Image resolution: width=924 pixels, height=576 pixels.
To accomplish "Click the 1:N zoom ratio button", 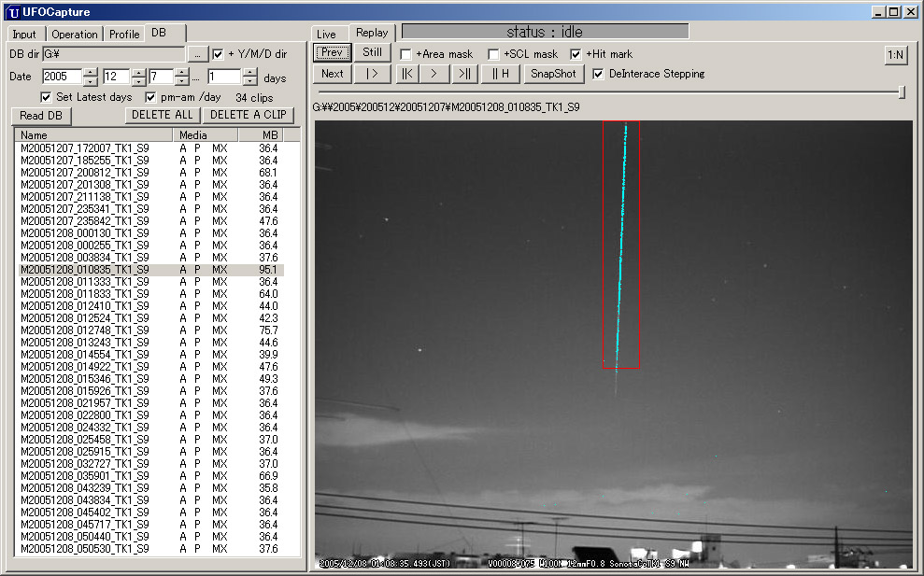I will [895, 54].
